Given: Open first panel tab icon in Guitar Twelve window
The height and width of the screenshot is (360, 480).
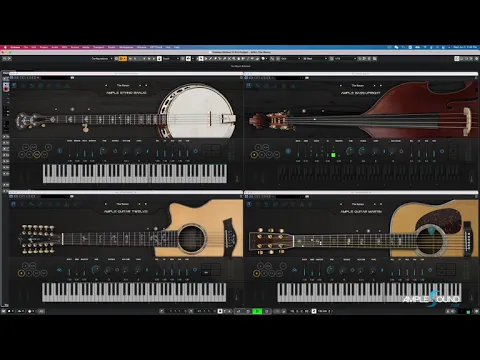Looking at the screenshot, I should [x=14, y=204].
